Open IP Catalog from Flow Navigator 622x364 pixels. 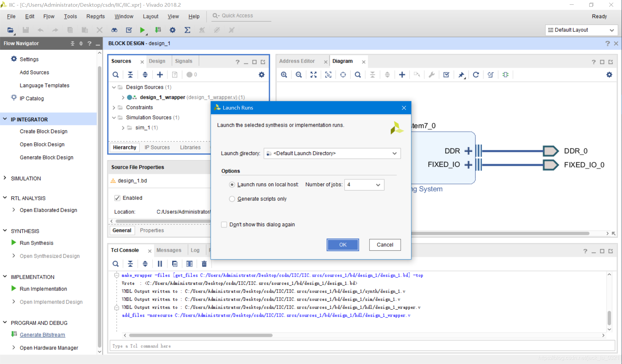32,98
